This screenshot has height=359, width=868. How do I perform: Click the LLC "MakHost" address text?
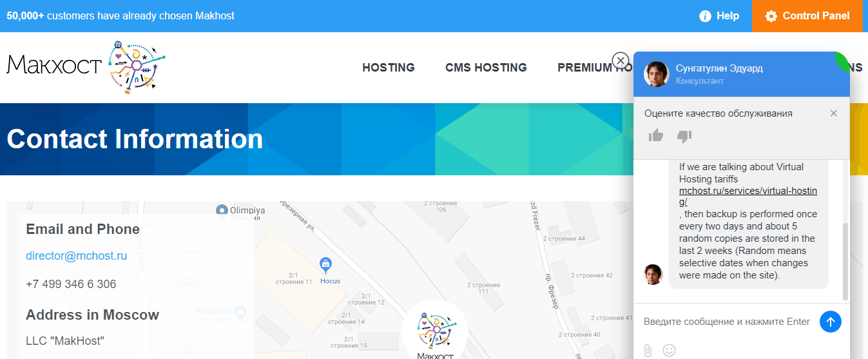point(64,340)
